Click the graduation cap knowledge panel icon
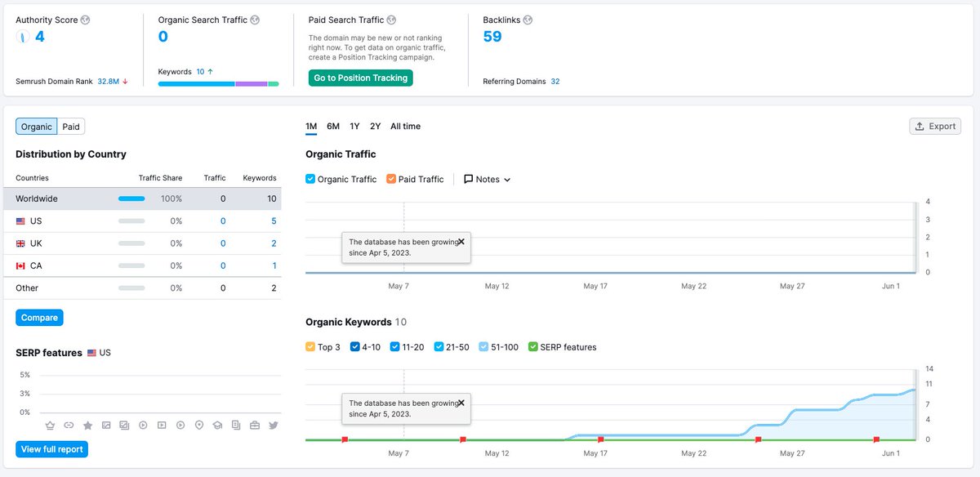Screen dimensions: 980x477 click(x=217, y=426)
